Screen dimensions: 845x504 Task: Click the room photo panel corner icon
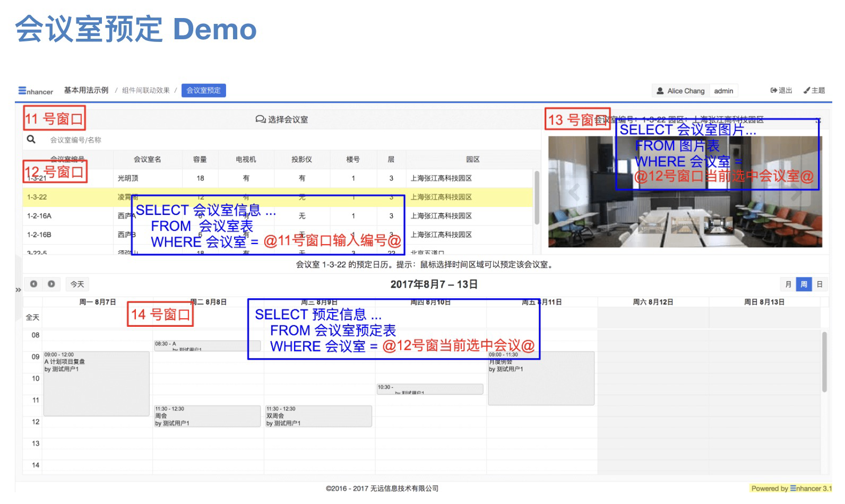coord(818,121)
